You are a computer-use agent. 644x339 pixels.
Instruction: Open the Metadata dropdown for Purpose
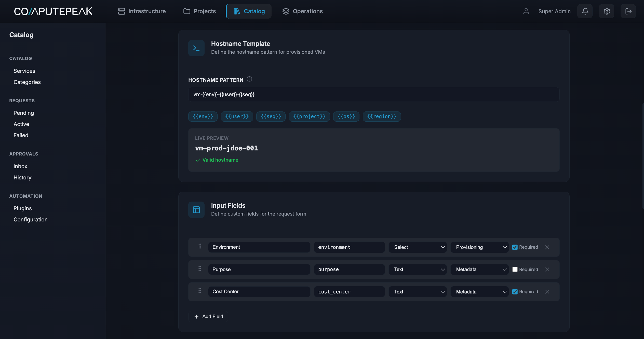pyautogui.click(x=479, y=269)
